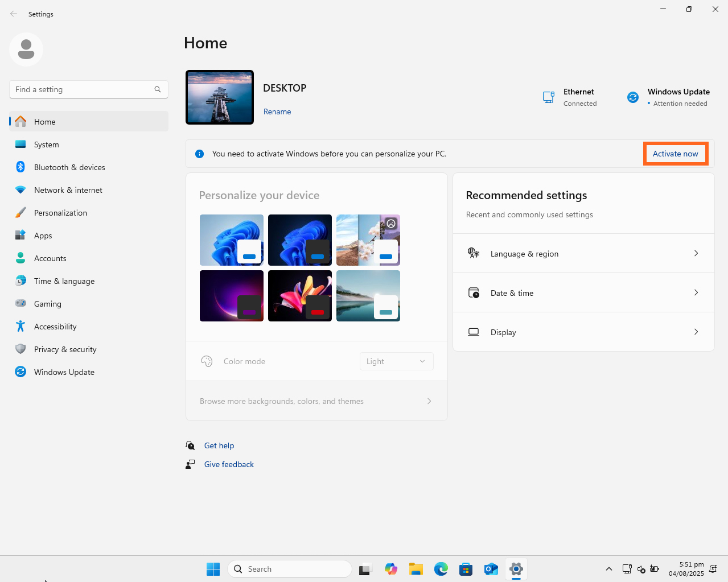Click the Display laptop icon

pyautogui.click(x=474, y=332)
